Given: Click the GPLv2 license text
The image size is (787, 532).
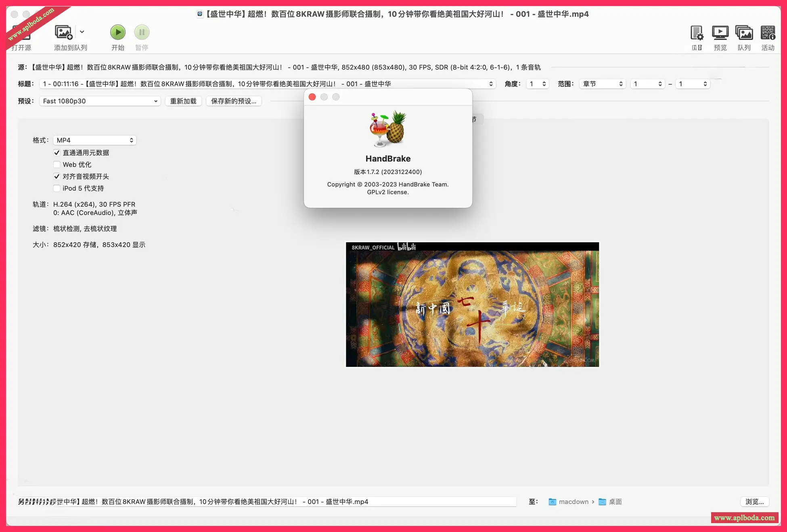Looking at the screenshot, I should pyautogui.click(x=388, y=192).
